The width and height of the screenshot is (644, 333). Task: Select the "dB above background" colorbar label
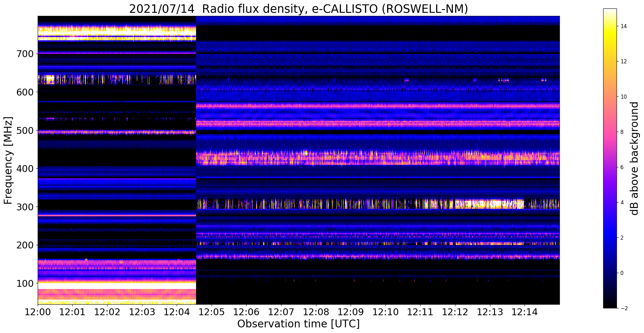tap(635, 158)
